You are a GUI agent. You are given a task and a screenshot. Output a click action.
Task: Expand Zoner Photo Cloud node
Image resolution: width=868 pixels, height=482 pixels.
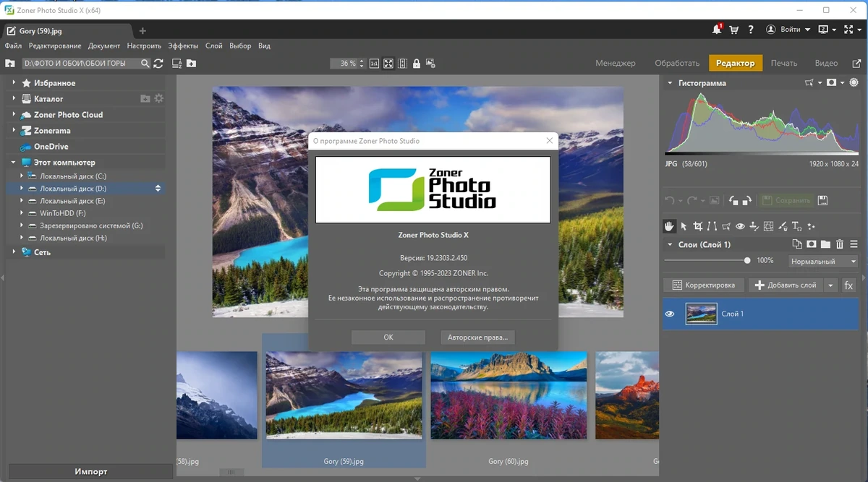[x=14, y=115]
